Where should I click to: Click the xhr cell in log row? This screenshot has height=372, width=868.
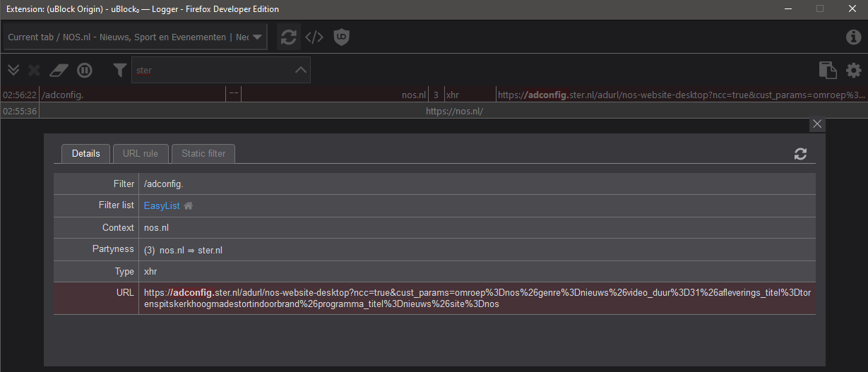[470, 95]
